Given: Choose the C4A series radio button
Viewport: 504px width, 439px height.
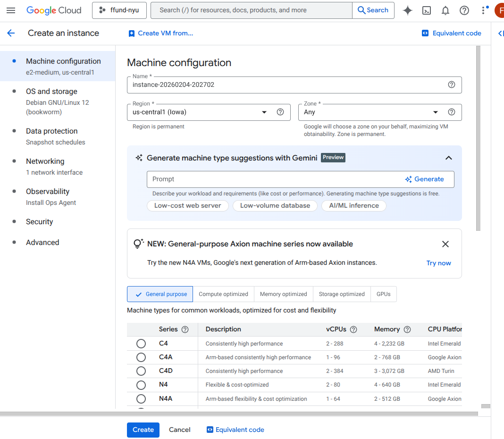Looking at the screenshot, I should pos(141,357).
